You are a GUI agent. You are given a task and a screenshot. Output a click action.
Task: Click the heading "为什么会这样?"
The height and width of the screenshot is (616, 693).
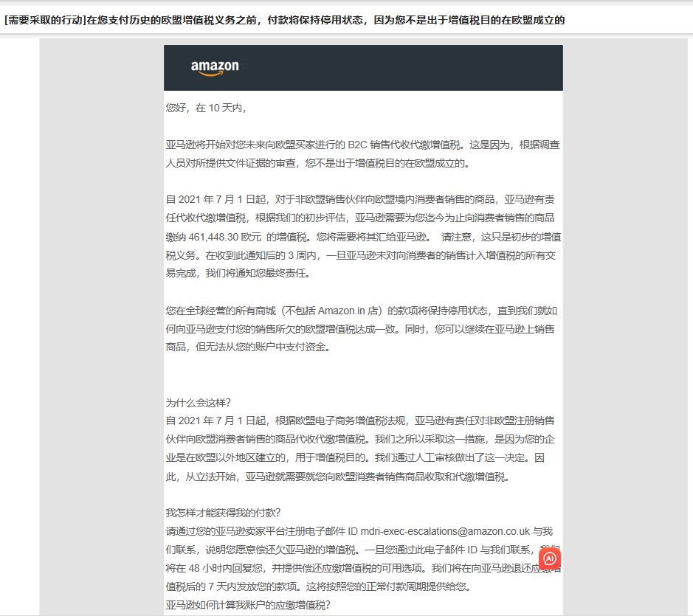[198, 403]
